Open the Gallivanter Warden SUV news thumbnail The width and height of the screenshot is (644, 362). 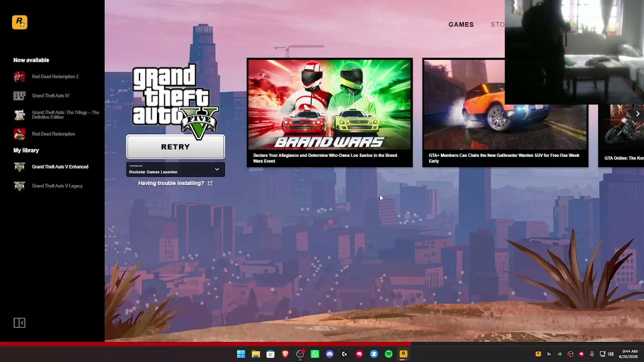505,105
